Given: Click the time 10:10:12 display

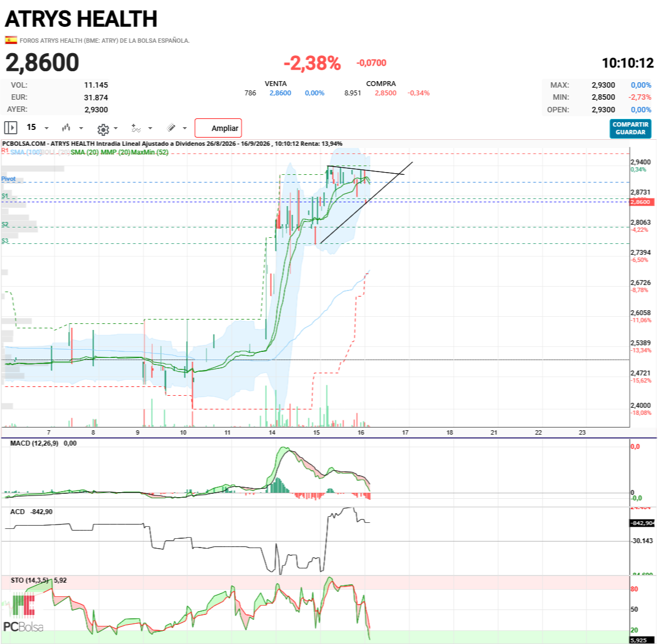Looking at the screenshot, I should click(628, 63).
